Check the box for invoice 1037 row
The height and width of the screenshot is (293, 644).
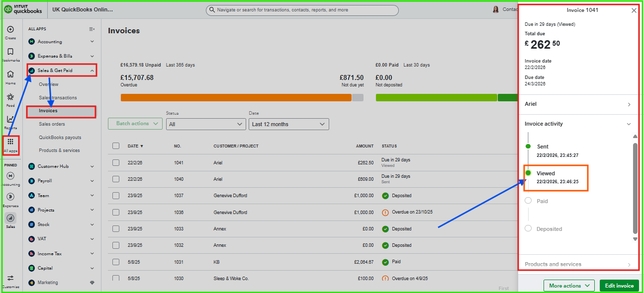click(116, 196)
